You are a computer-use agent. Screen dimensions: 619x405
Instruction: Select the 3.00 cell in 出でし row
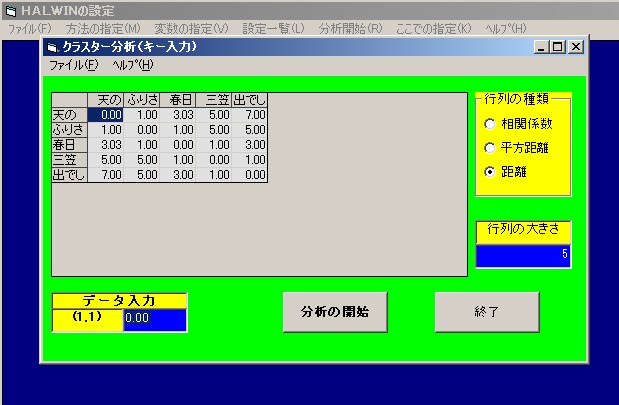[178, 175]
